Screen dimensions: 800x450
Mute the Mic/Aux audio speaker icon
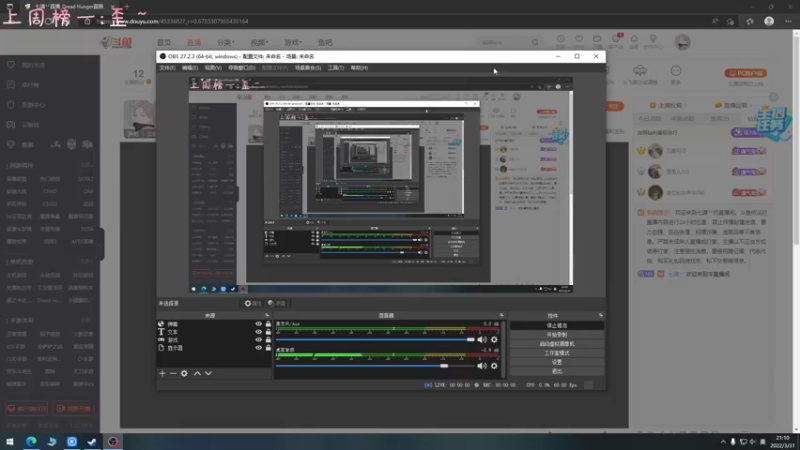pos(482,339)
